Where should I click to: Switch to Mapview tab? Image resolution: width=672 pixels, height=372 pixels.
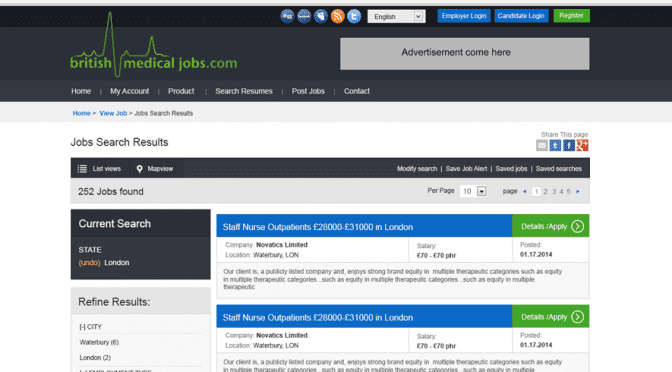(x=155, y=169)
